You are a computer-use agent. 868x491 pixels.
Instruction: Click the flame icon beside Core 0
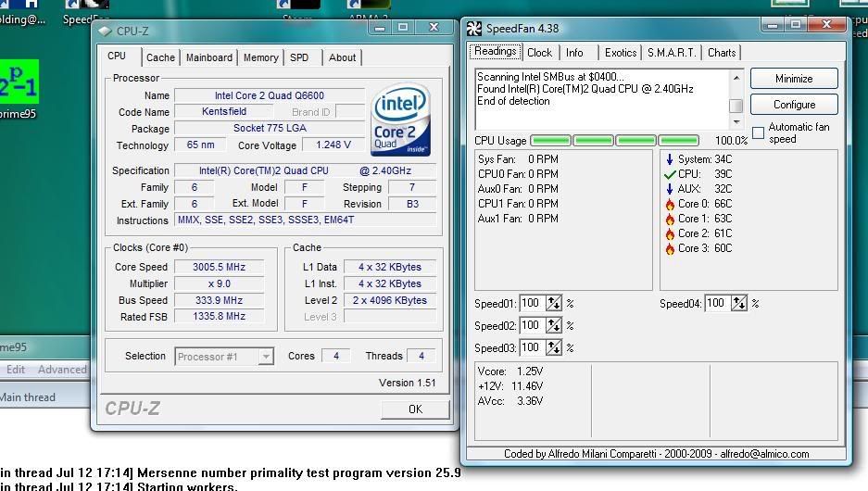pyautogui.click(x=670, y=204)
